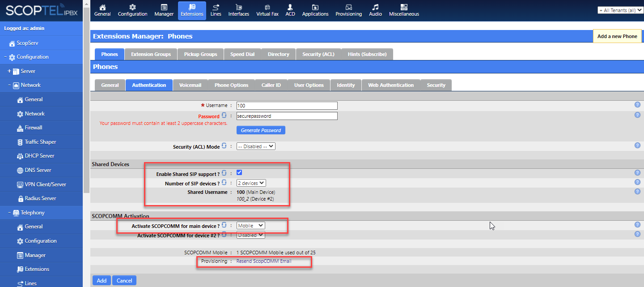Click the Generate Password button
Screen dimensions: 644x287
261,130
